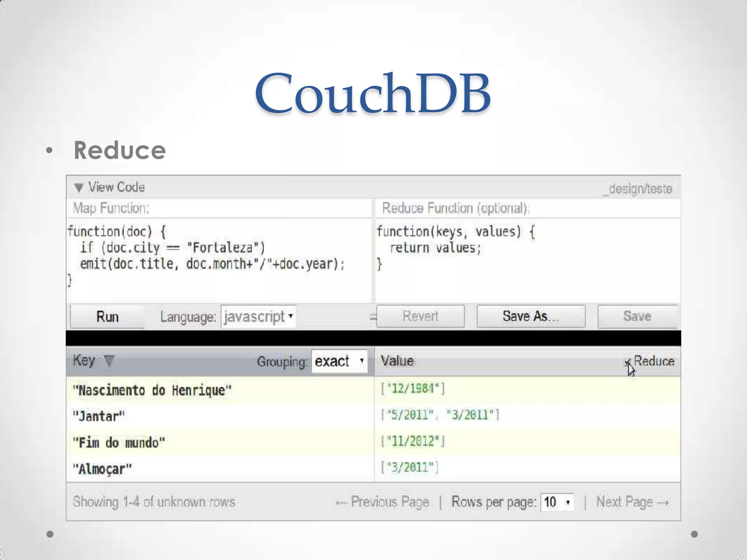Toggle the Reduce checkbox
Image resolution: width=747 pixels, height=560 pixels.
(628, 362)
